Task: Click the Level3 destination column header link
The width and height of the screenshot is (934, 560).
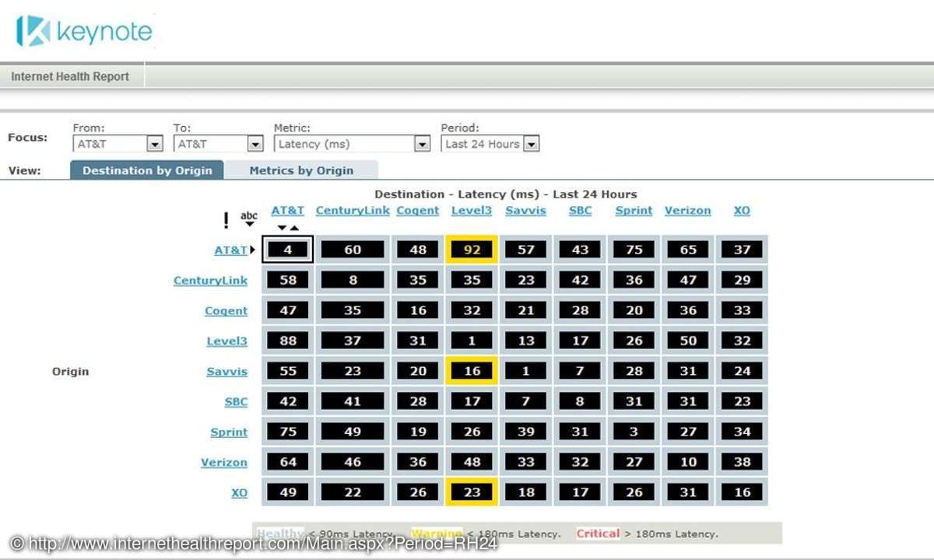Action: (x=472, y=211)
